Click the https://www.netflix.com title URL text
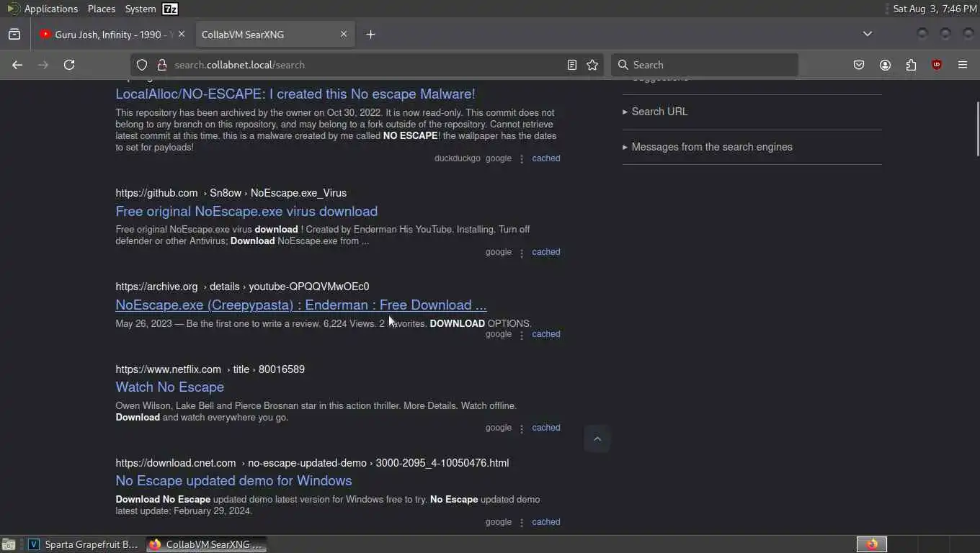 coord(210,369)
